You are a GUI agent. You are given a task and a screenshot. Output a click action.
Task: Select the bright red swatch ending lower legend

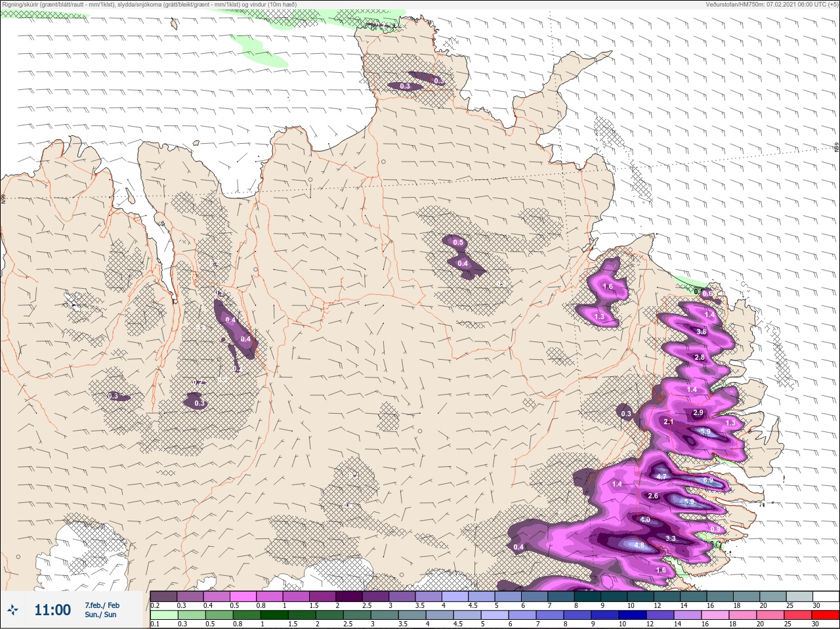pyautogui.click(x=824, y=615)
